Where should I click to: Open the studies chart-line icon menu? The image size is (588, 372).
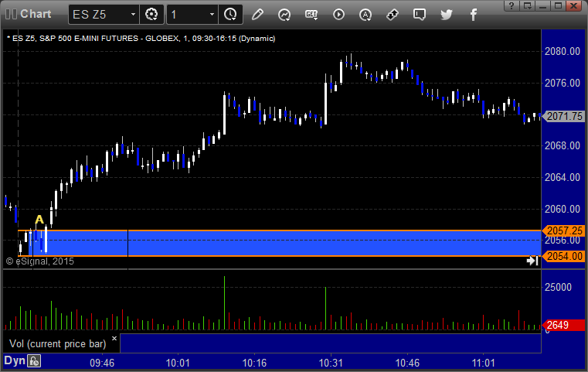(x=284, y=15)
